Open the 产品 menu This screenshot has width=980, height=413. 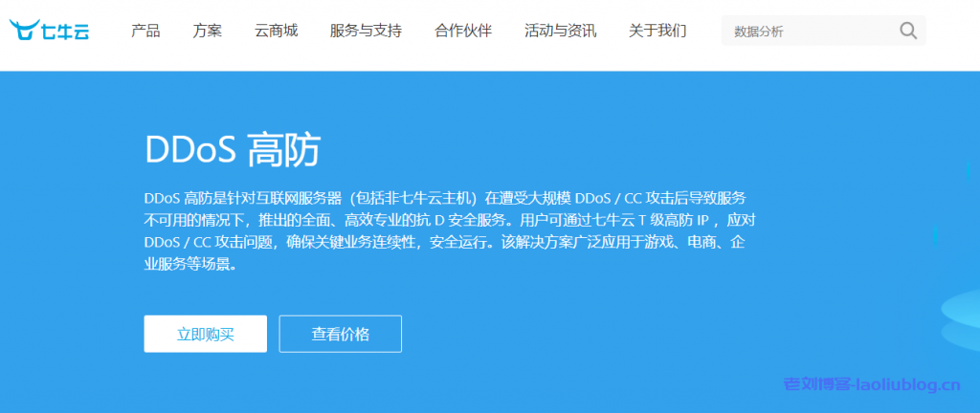145,31
